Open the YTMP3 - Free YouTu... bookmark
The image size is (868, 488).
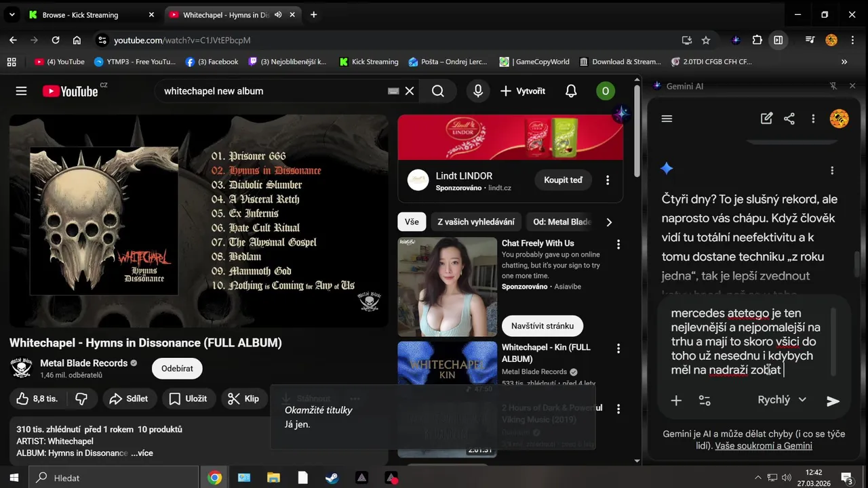pyautogui.click(x=134, y=62)
